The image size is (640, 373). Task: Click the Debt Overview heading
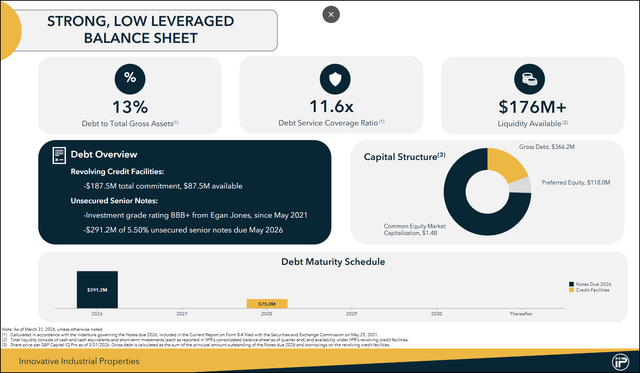(104, 154)
